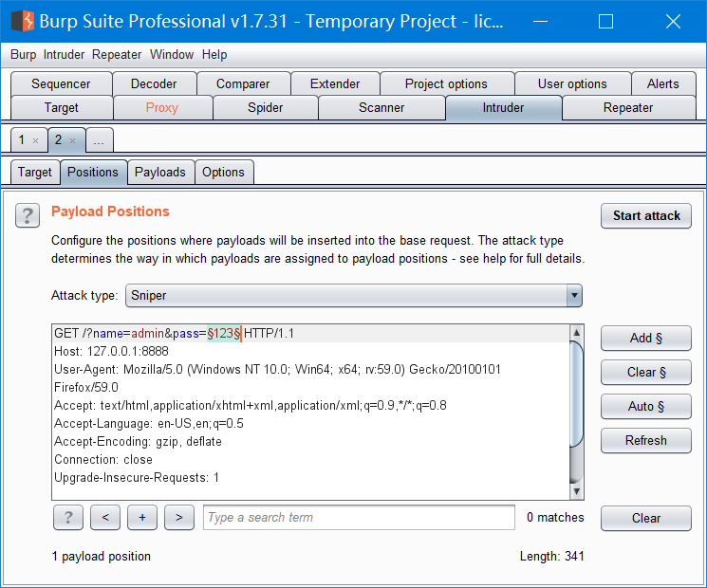This screenshot has width=707, height=588.
Task: Switch to the Spider tab
Action: click(265, 108)
